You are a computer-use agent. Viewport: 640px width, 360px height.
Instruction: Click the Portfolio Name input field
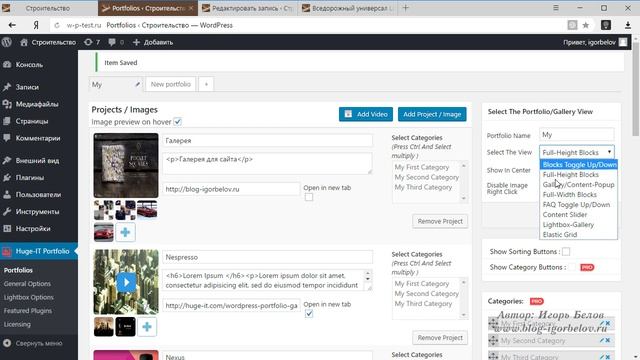tap(577, 135)
